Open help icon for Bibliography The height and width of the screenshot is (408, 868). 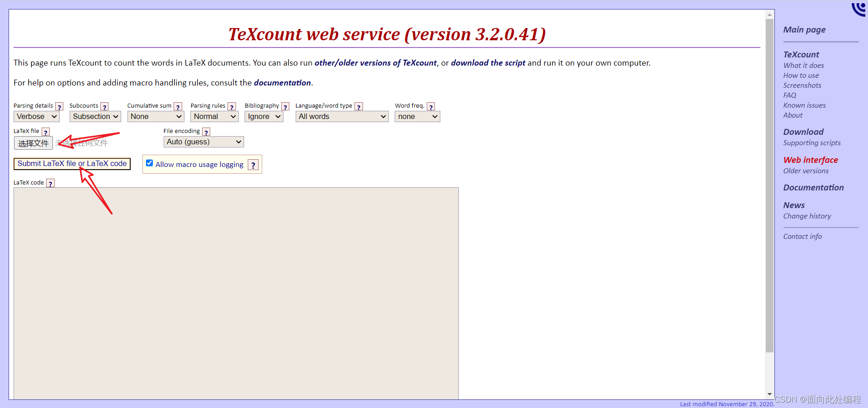[285, 107]
